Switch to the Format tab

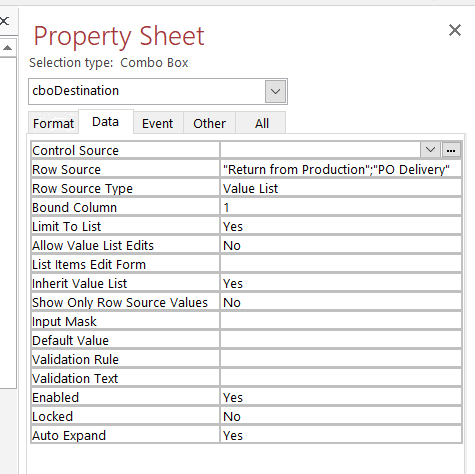[53, 124]
